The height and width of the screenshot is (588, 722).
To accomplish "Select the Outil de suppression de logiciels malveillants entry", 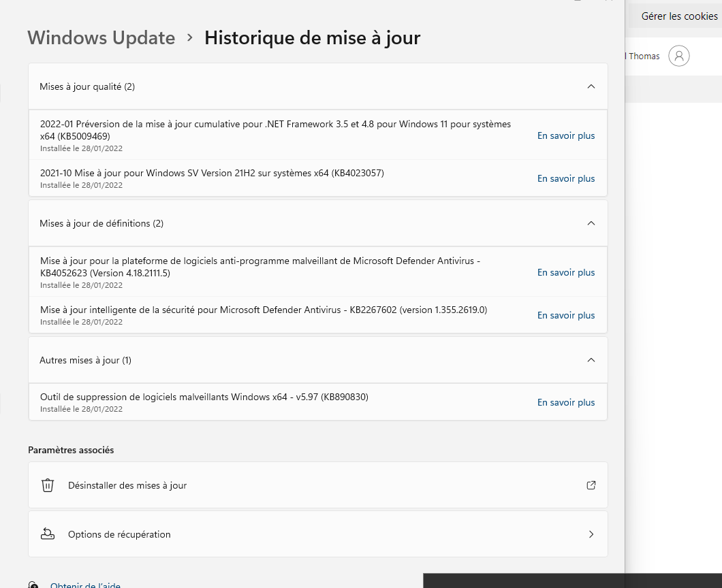I will (204, 397).
